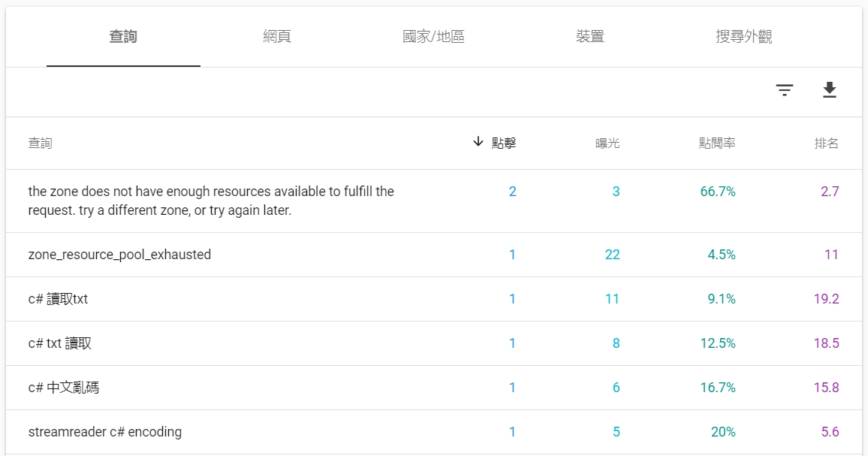
Task: Open the "the zone does not have enough resources" query
Action: pos(211,201)
